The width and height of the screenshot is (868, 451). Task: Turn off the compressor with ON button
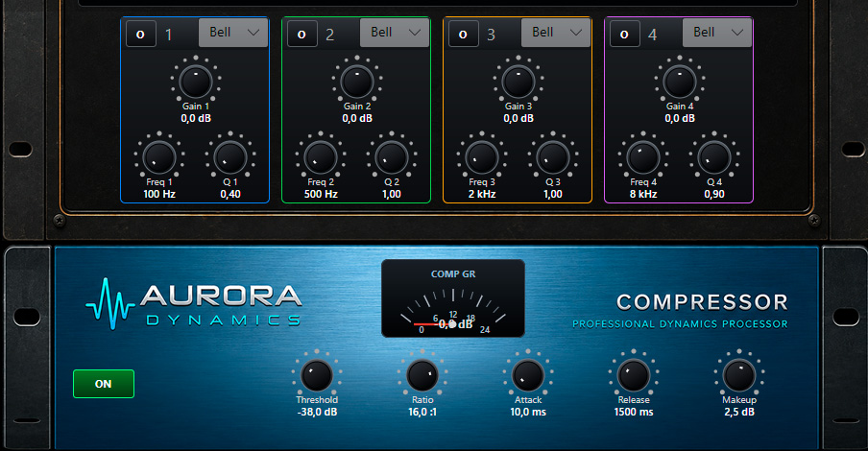[x=104, y=384]
